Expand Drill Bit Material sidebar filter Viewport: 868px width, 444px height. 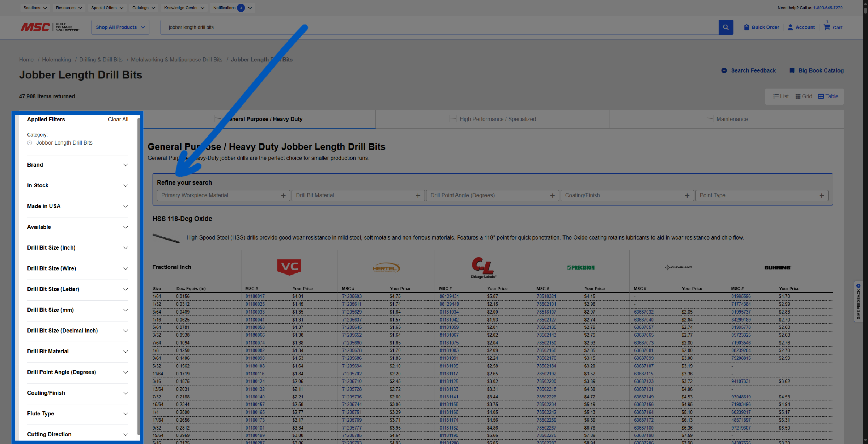(77, 351)
